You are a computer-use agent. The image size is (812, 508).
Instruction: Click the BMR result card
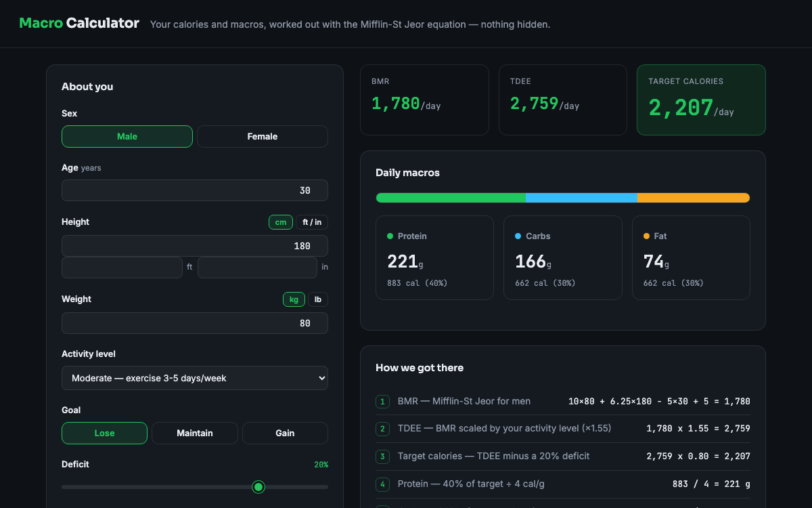point(424,100)
